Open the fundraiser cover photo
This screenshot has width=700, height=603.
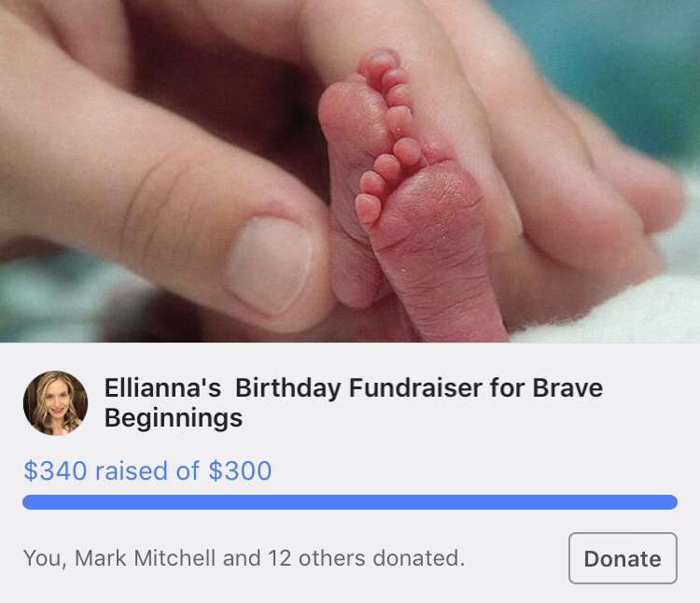pos(350,171)
